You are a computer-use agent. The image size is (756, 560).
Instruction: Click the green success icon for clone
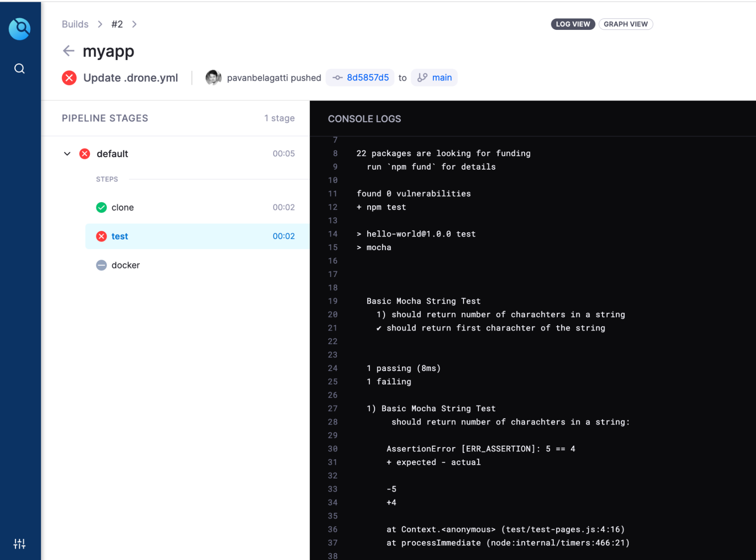click(x=101, y=207)
